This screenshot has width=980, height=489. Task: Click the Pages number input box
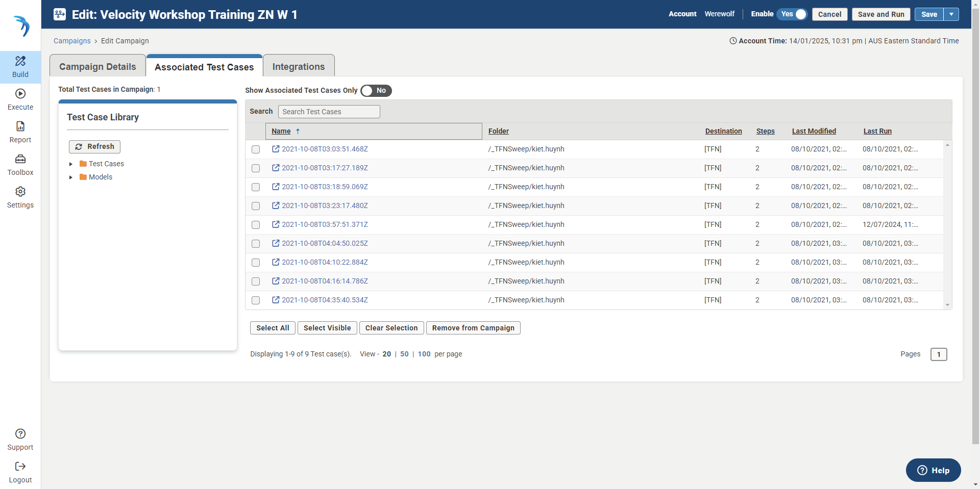click(x=939, y=354)
